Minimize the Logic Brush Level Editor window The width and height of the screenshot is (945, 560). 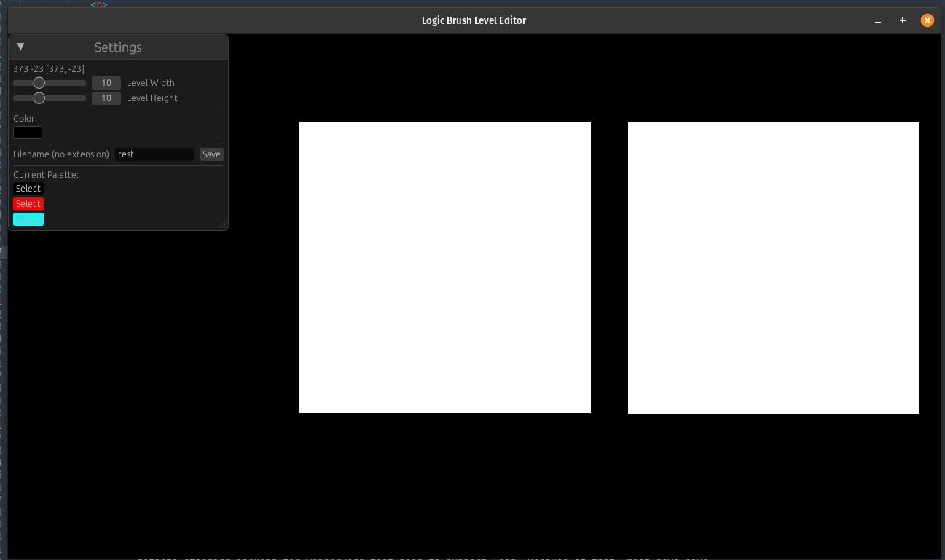pyautogui.click(x=878, y=21)
